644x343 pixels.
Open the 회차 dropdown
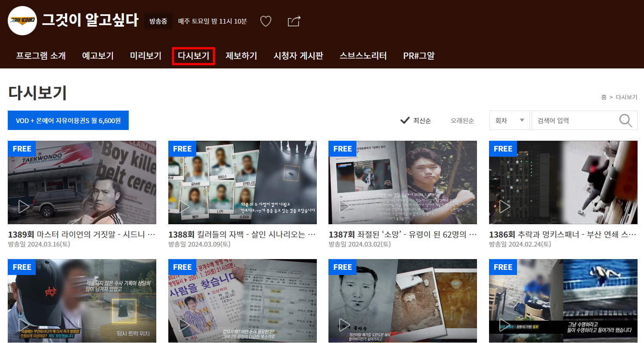[x=509, y=121]
